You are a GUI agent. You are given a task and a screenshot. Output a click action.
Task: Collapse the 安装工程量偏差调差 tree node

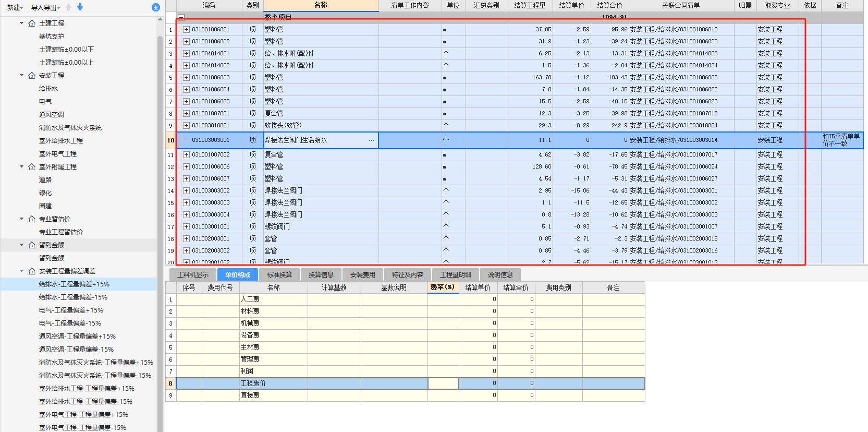(21, 271)
